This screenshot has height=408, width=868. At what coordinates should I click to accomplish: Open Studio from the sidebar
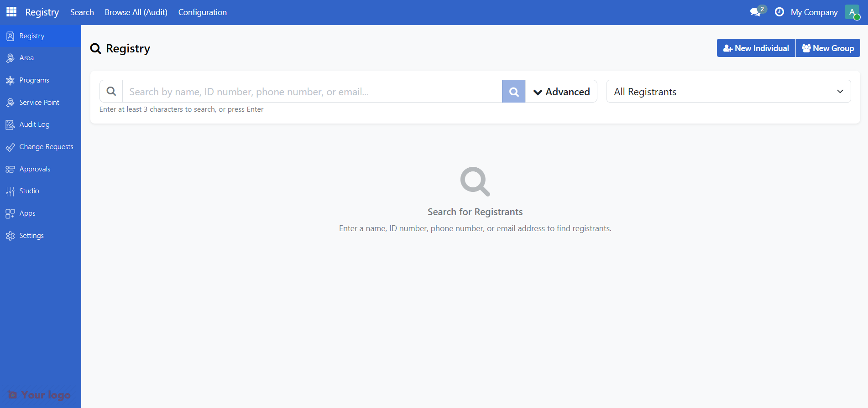[x=41, y=191]
